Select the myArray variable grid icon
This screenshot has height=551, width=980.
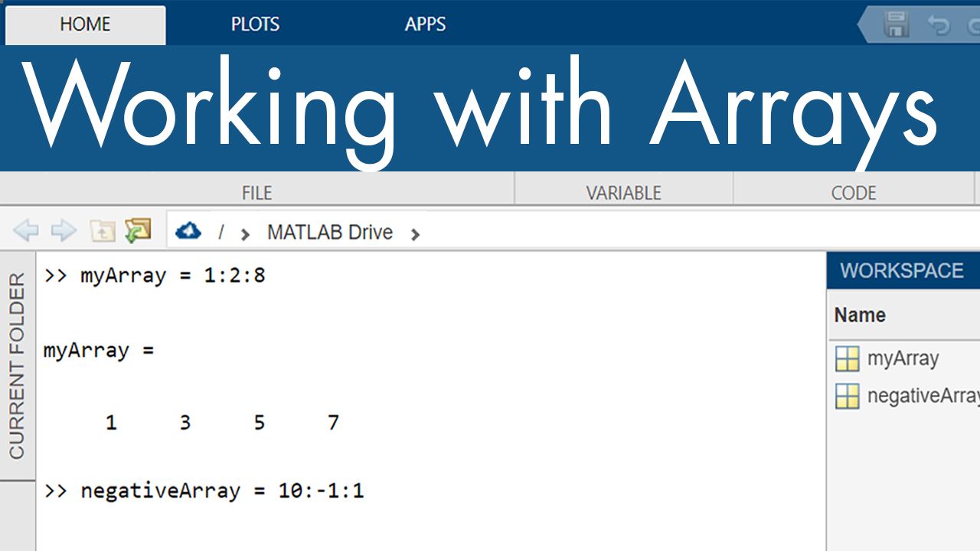[x=846, y=358]
